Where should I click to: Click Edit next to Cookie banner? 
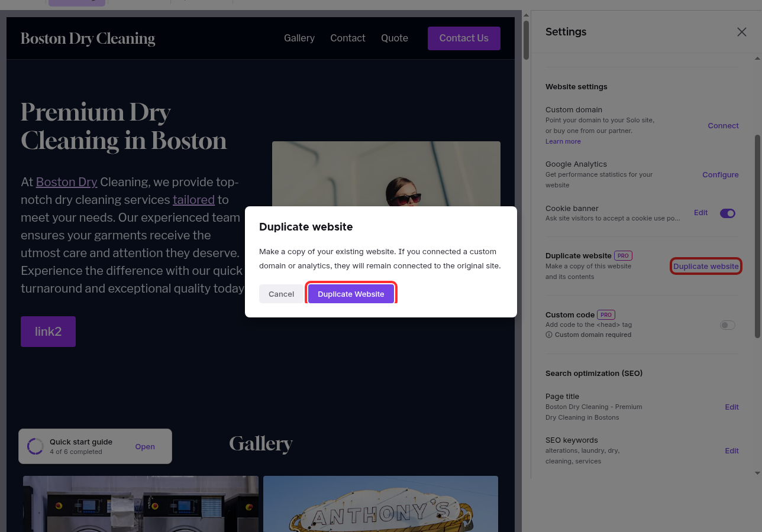(700, 213)
